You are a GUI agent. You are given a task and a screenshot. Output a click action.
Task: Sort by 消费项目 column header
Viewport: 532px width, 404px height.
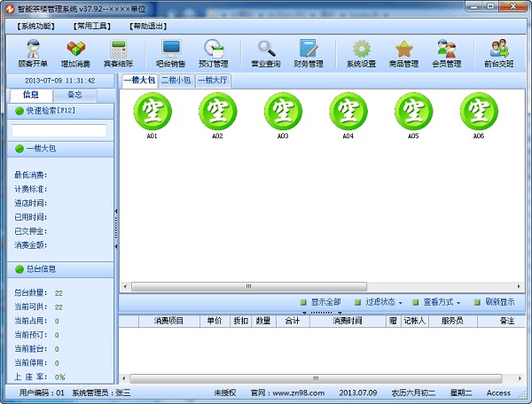[168, 321]
